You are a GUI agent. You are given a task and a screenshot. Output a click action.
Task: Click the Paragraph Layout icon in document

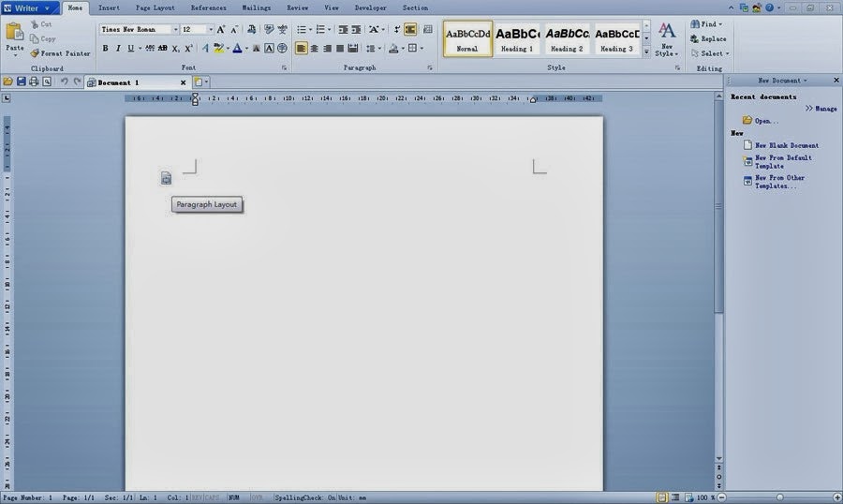pos(166,178)
